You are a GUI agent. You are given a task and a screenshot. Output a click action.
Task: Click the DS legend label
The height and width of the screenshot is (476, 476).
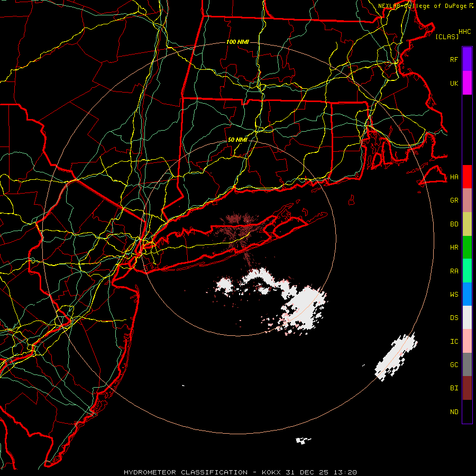pos(454,318)
